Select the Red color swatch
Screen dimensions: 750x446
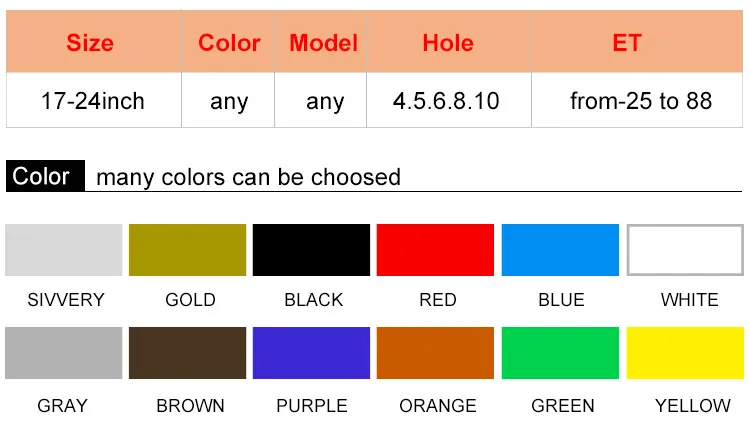tap(435, 250)
